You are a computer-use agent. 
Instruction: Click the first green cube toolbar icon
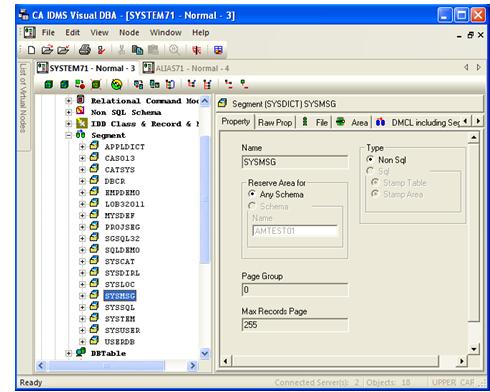[49, 85]
